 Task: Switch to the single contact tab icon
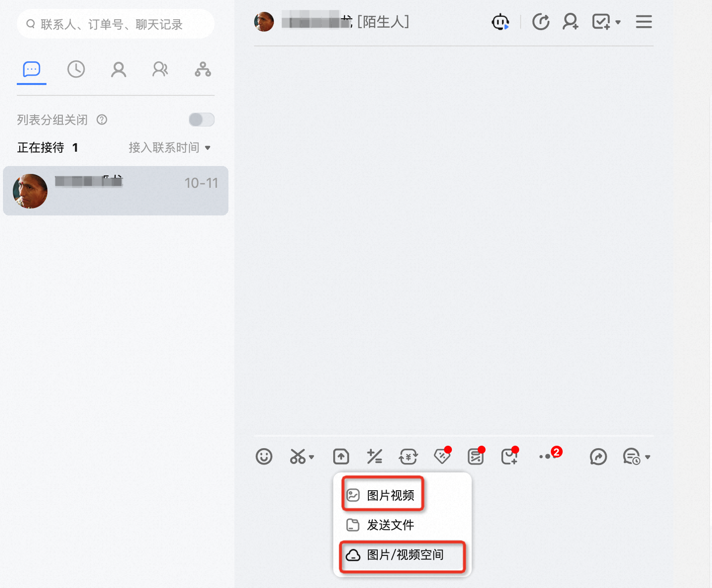click(x=119, y=69)
